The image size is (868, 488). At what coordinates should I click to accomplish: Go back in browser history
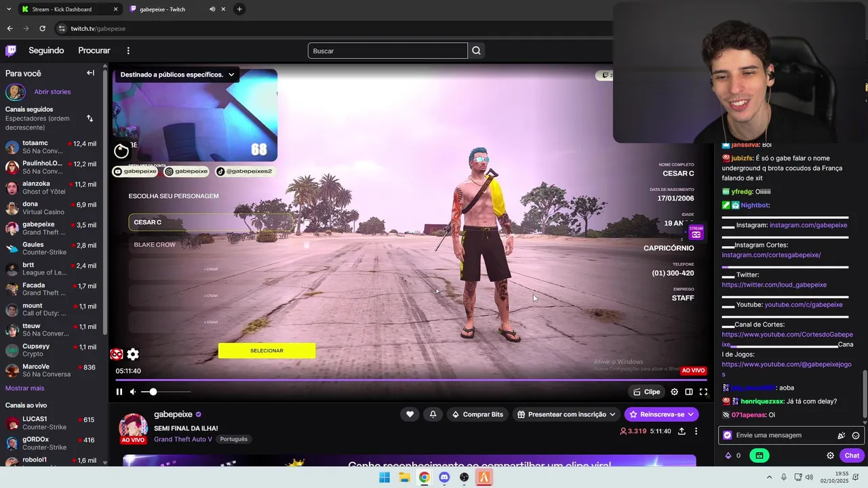click(x=9, y=28)
